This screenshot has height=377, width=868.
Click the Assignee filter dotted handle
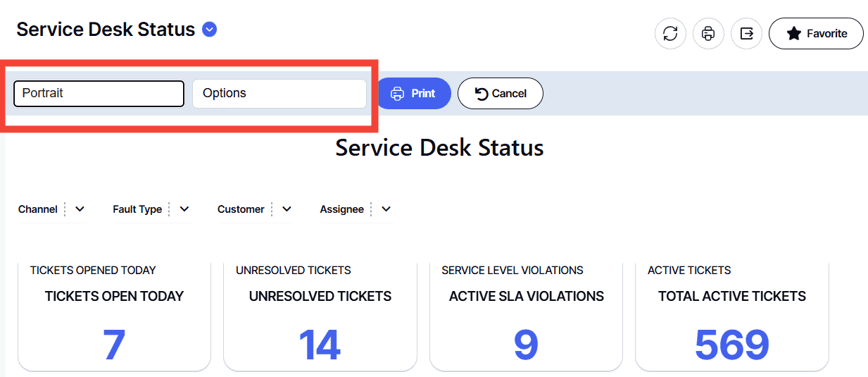pos(371,209)
